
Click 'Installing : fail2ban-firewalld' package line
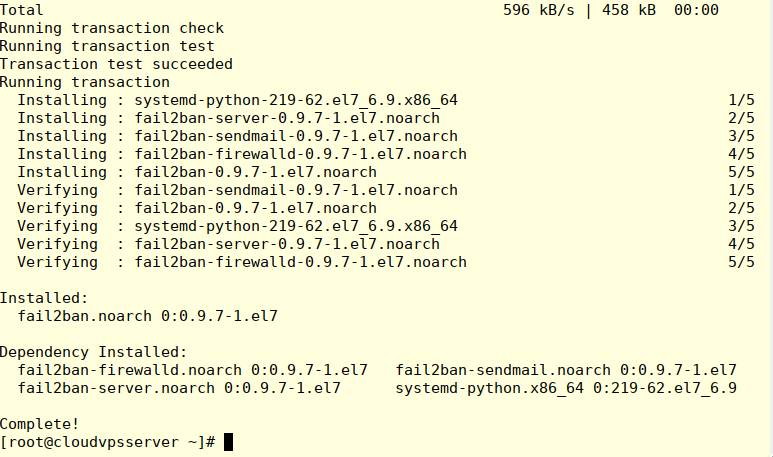click(242, 154)
